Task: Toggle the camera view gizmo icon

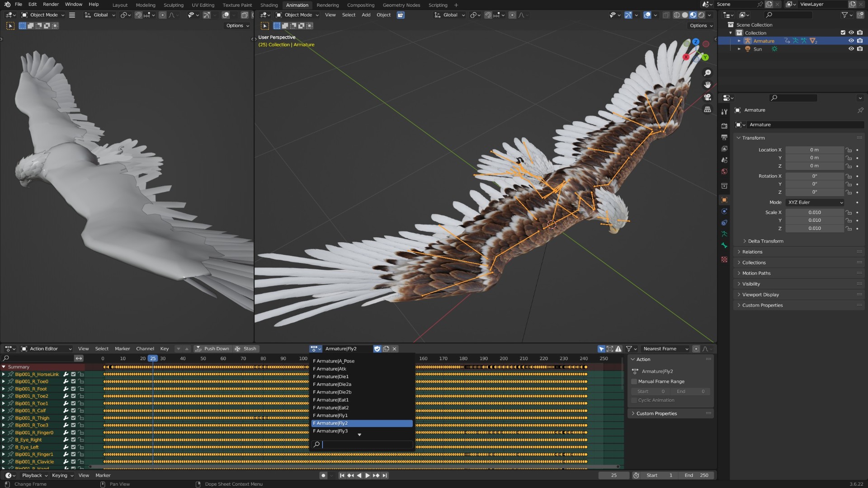Action: tap(708, 97)
